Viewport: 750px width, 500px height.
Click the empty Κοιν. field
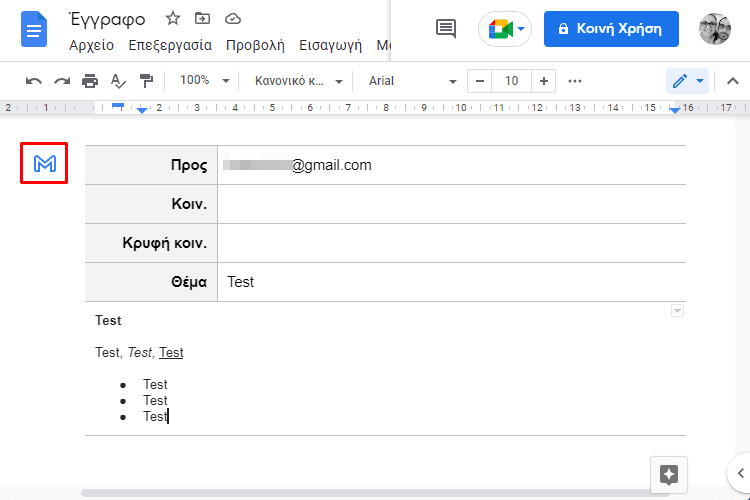(451, 204)
